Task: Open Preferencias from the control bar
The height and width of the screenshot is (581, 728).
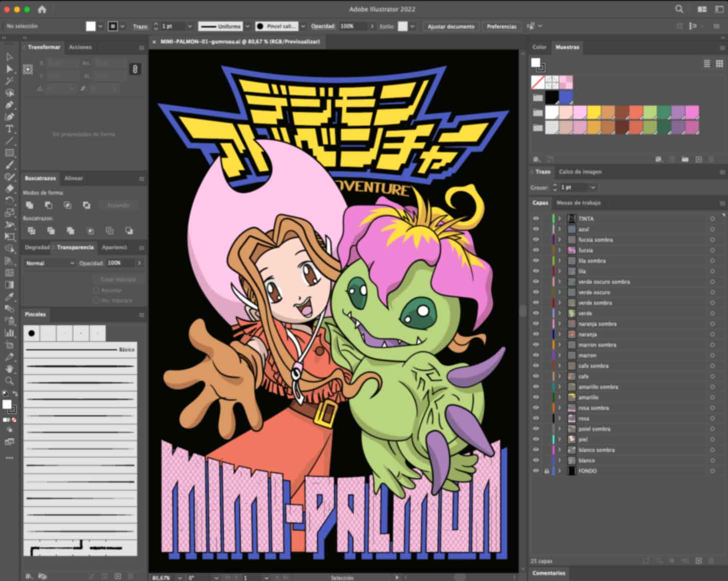Action: point(501,27)
